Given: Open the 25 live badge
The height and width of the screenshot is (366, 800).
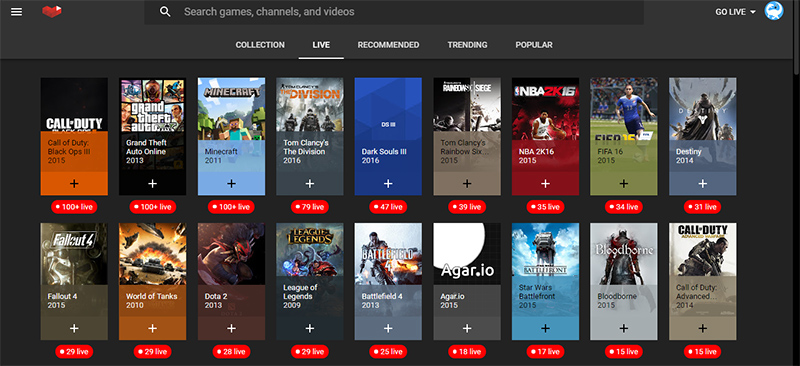Looking at the screenshot, I should coord(388,352).
